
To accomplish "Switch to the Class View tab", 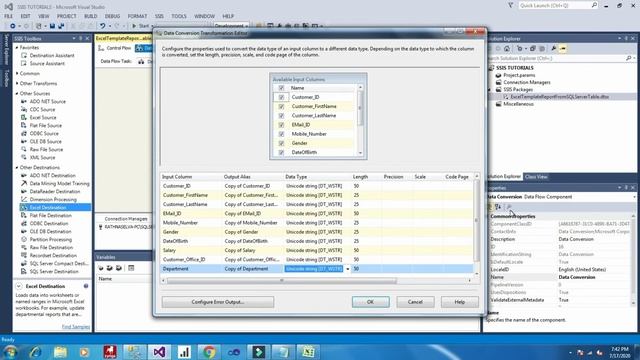I will (536, 177).
